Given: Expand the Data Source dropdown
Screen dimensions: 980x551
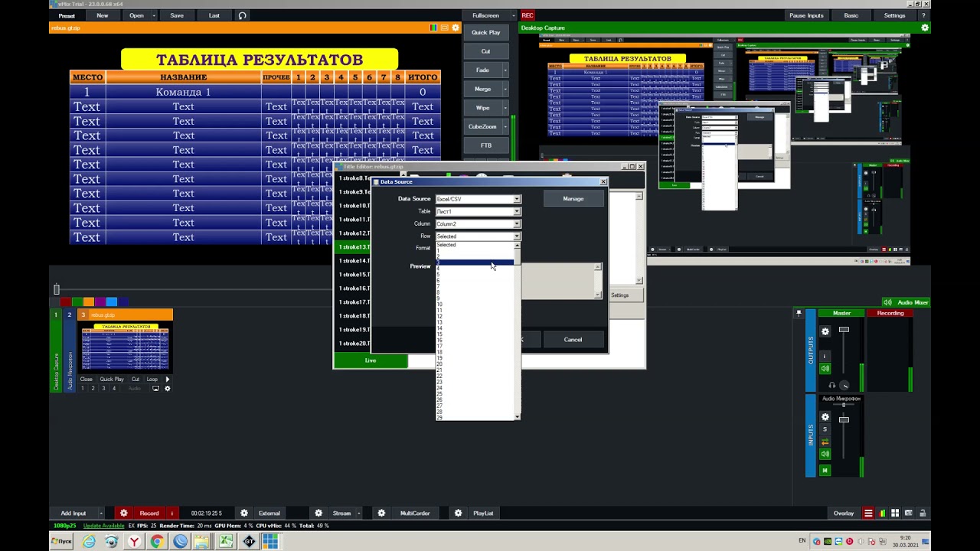Looking at the screenshot, I should pyautogui.click(x=517, y=199).
